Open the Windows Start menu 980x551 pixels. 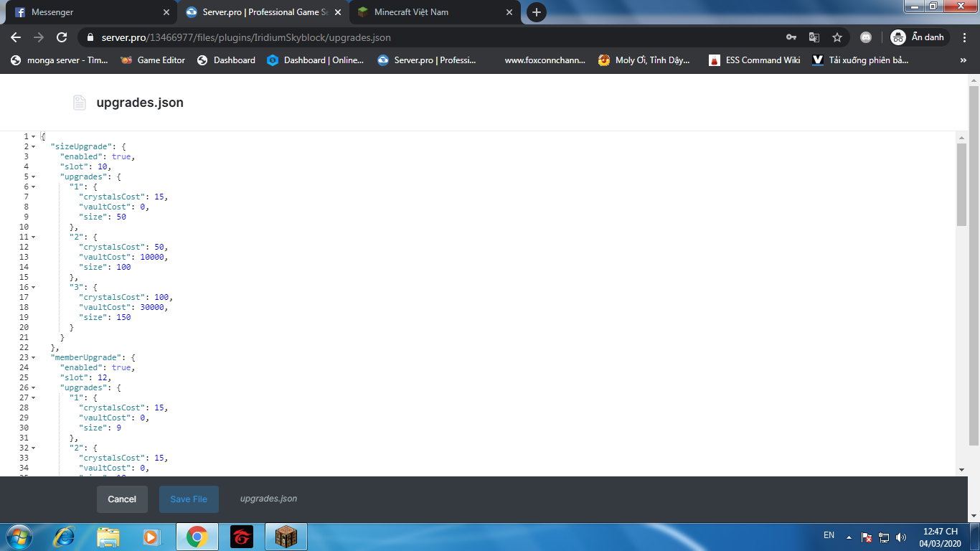[x=18, y=537]
